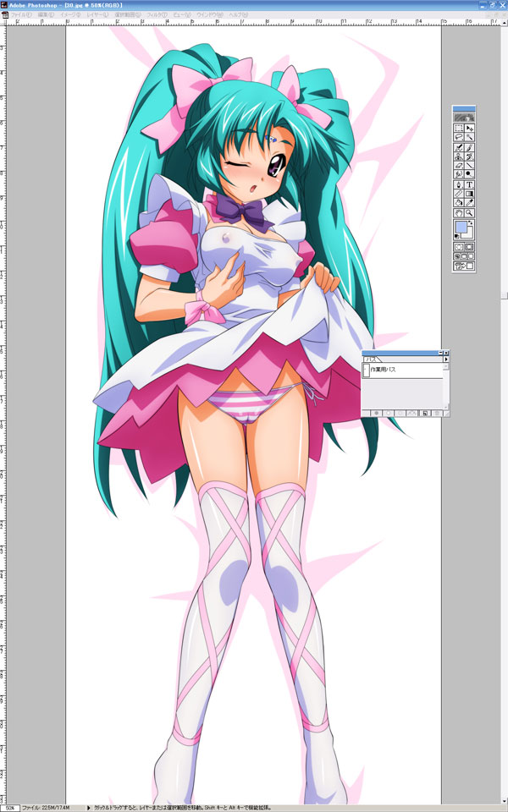Collapse the Paths palette window
Image resolution: width=508 pixels, height=812 pixels.
tap(440, 354)
